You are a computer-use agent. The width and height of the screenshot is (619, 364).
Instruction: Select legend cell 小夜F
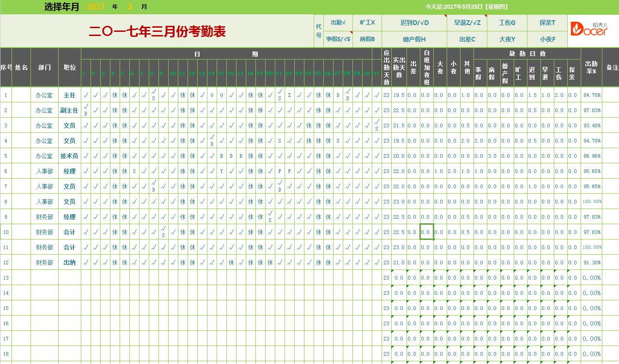(x=547, y=39)
